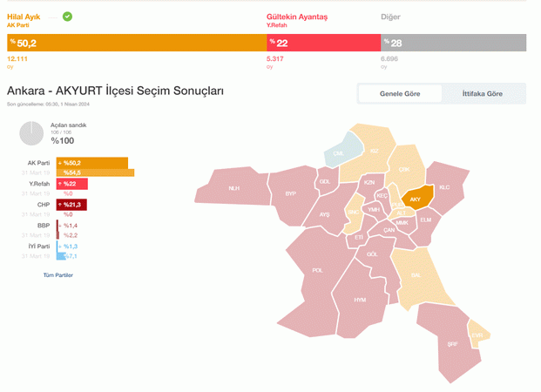Click the CHP %21,3 bar in party list
This screenshot has width=541, height=392.
[x=71, y=205]
